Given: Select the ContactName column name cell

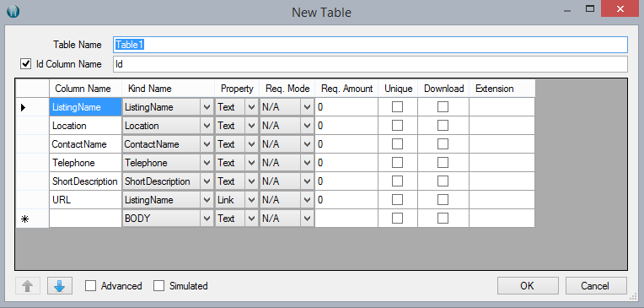Looking at the screenshot, I should click(x=85, y=144).
